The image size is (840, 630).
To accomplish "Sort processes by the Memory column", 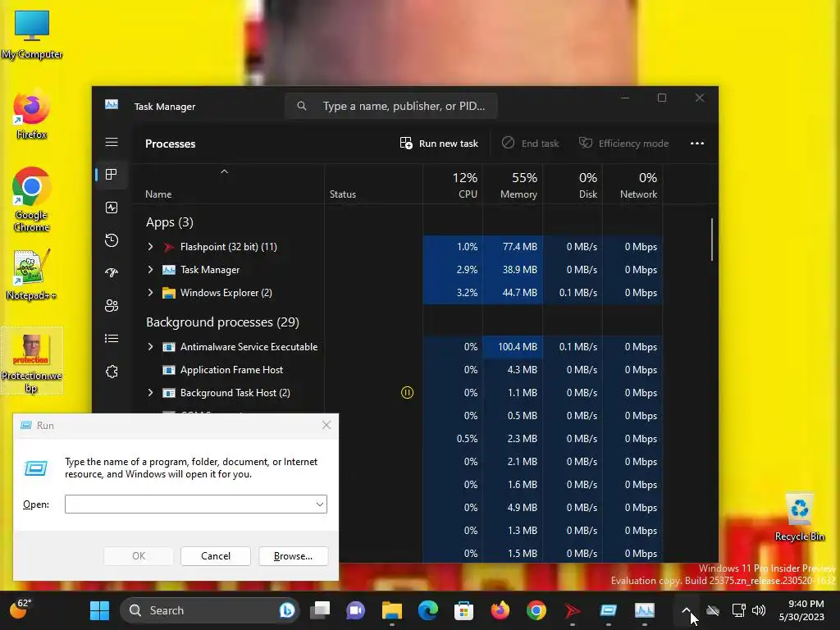I will tap(514, 185).
